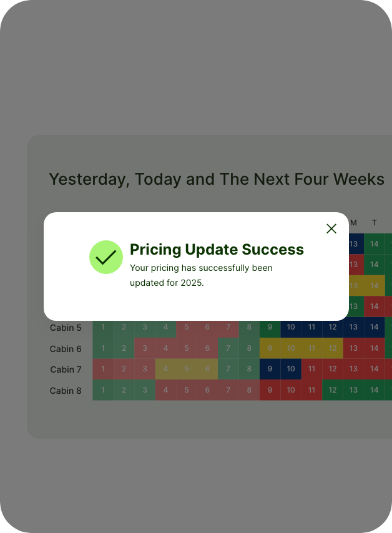
Task: Select green day 12 cell for Cabin 8
Action: tap(333, 390)
